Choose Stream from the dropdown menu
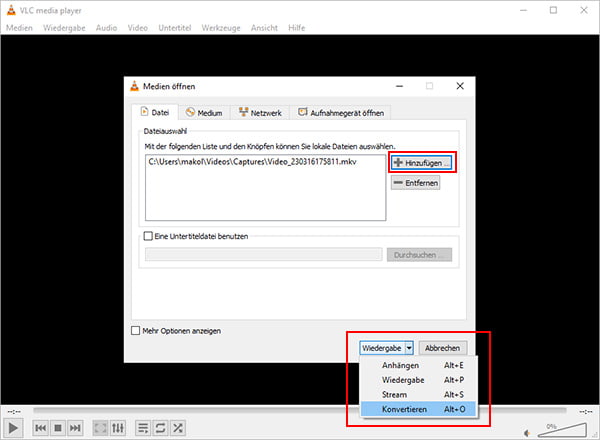The image size is (600, 440). [418, 394]
